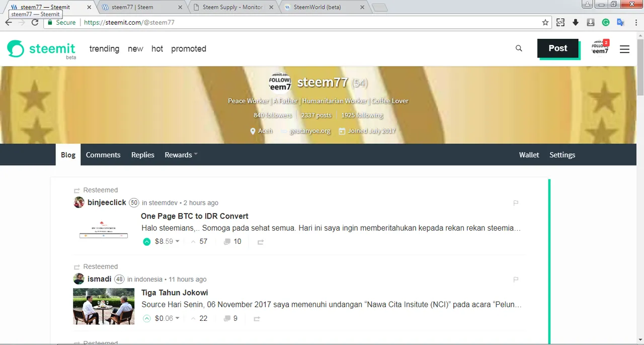Switch to the Replies tab
644x345 pixels.
[143, 155]
